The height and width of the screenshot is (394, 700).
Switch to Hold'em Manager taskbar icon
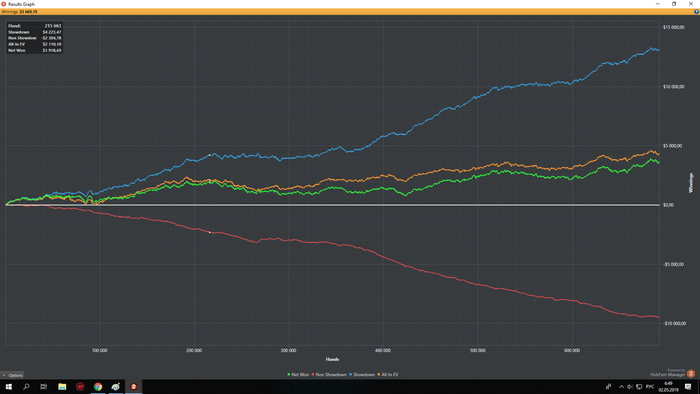pyautogui.click(x=133, y=386)
